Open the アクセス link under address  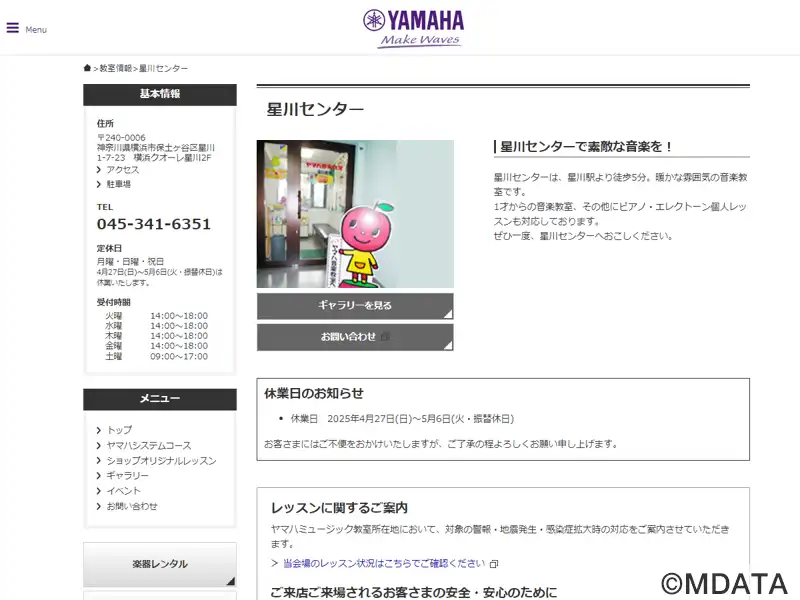(x=122, y=170)
